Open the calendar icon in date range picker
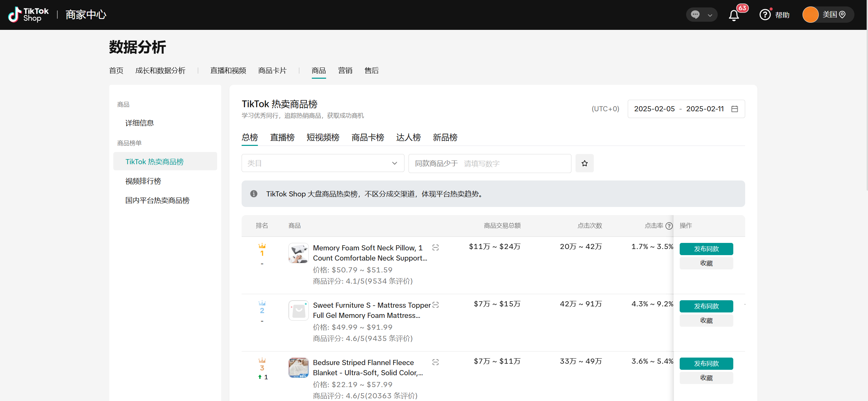Image resolution: width=868 pixels, height=401 pixels. coord(735,109)
